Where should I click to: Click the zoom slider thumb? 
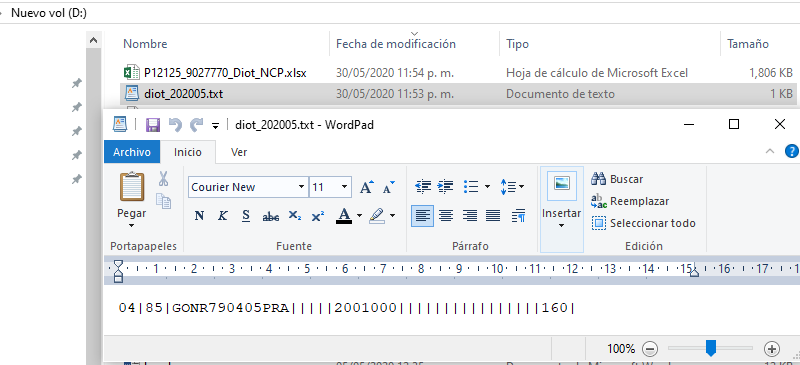coord(710,349)
